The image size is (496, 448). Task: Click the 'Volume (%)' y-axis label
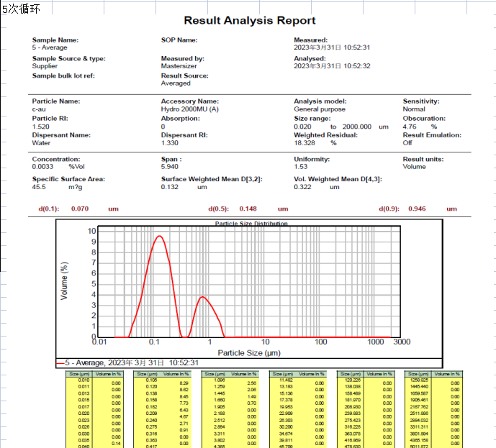[x=64, y=281]
